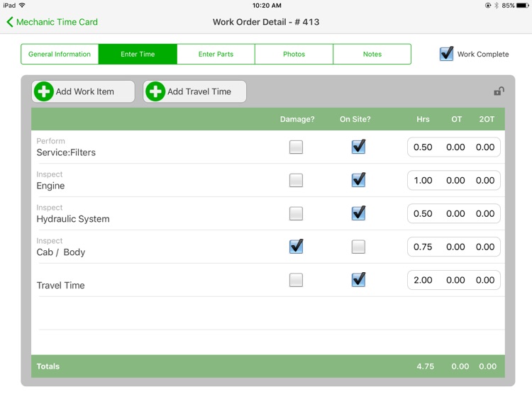Check Damage for Engine row
Screen dimensions: 532x399
pyautogui.click(x=296, y=180)
